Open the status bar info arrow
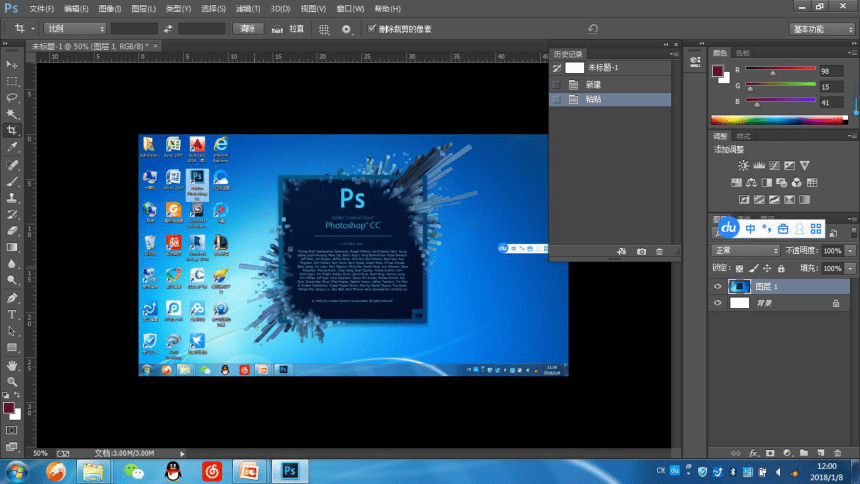860x484 pixels. coord(182,454)
